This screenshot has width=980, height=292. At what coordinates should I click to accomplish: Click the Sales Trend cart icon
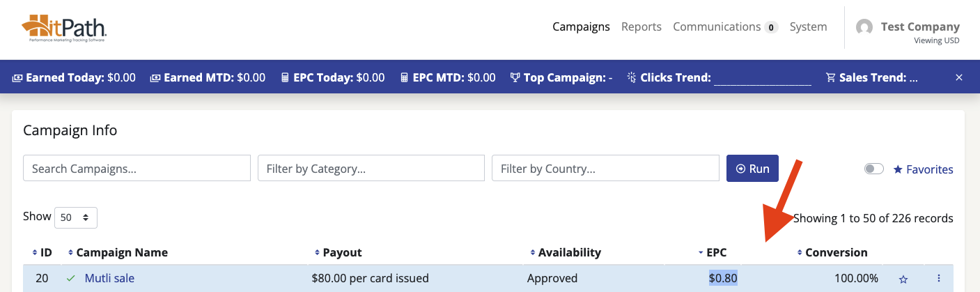[x=830, y=77]
